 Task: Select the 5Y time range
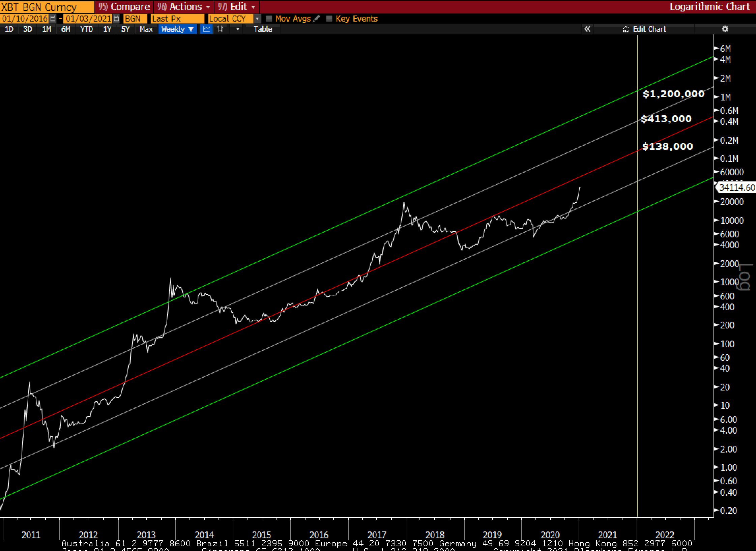tap(125, 29)
